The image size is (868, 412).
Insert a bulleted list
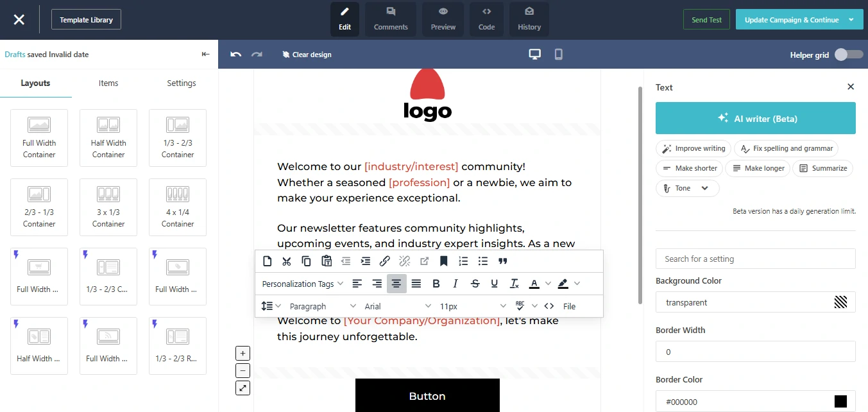click(x=483, y=261)
